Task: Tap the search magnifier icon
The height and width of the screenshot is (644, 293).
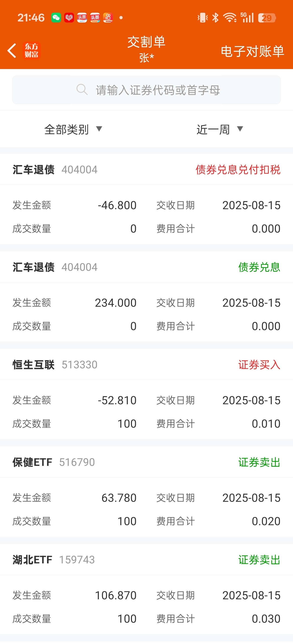Action: coord(82,89)
